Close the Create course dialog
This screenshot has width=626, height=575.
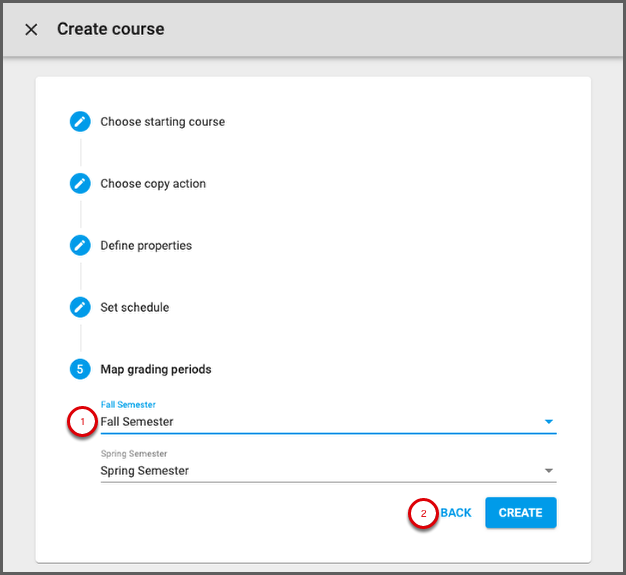tap(31, 29)
